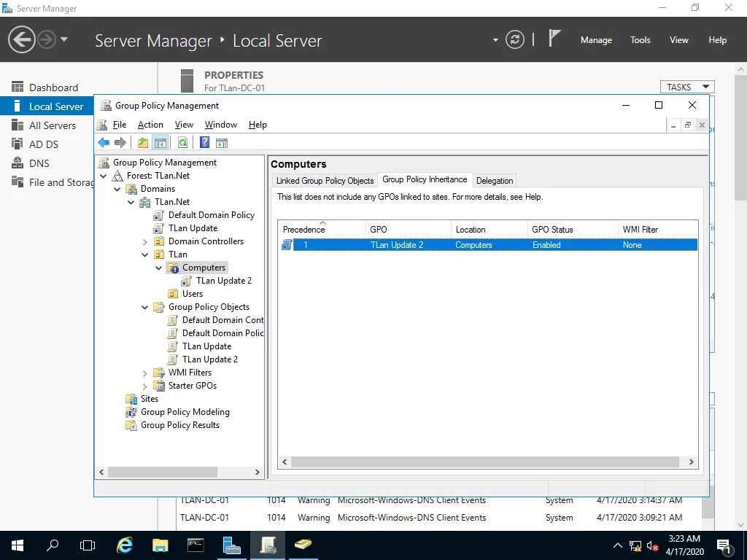
Task: Launch Internet Explorer from the taskbar
Action: [x=124, y=545]
